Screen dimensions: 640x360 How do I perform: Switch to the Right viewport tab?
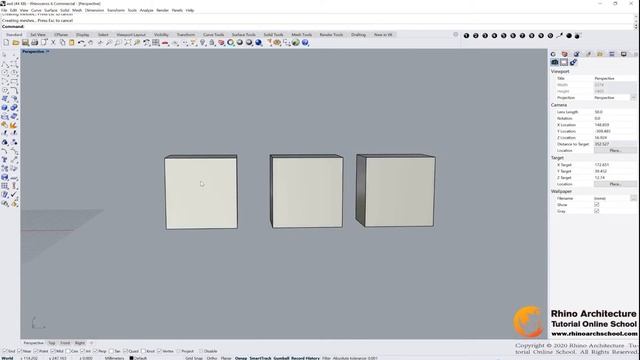[80, 343]
